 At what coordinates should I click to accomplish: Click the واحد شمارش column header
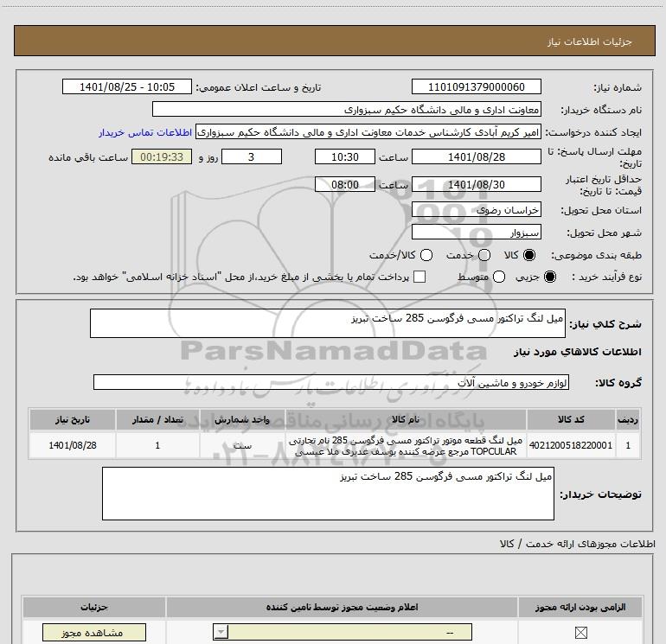click(x=242, y=420)
